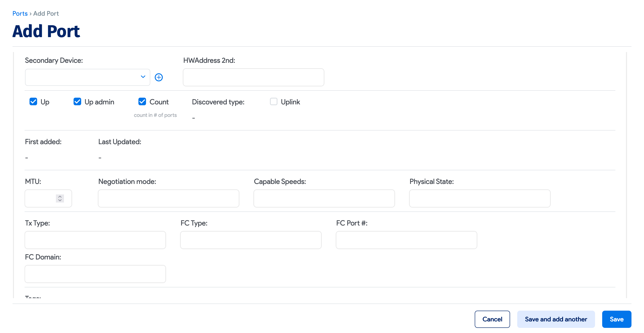Click the Cancel button
The image size is (644, 333).
[x=492, y=319]
